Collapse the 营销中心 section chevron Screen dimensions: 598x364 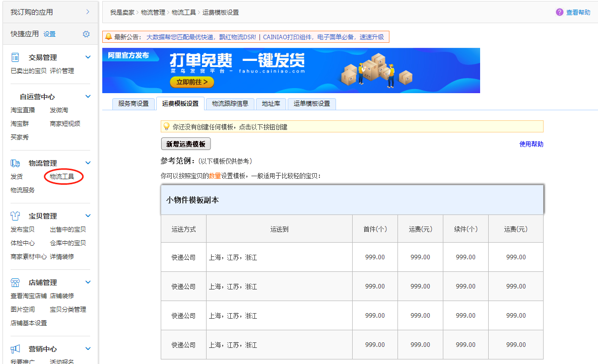(88, 348)
